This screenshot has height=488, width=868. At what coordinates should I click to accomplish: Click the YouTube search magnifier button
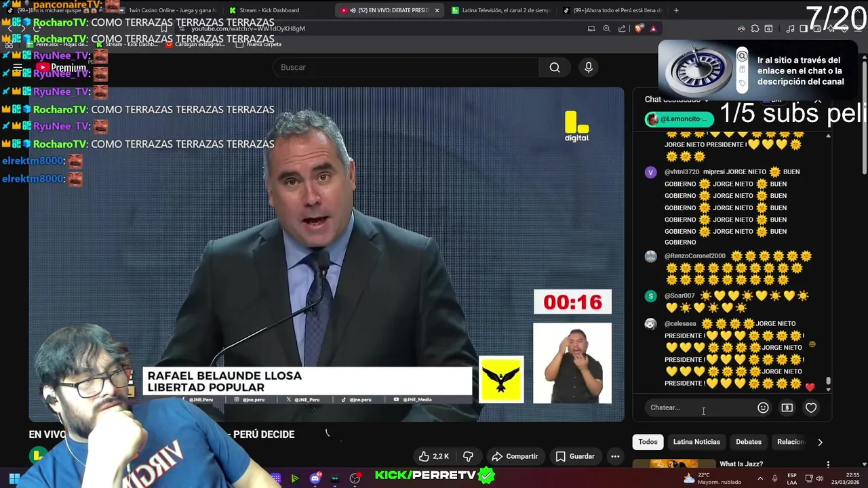555,67
